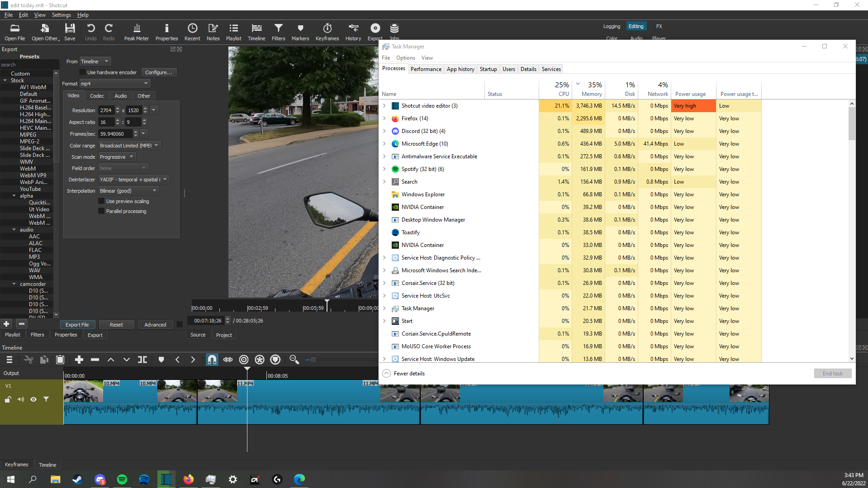Enable Use hardware encoder checkbox
This screenshot has width=868, height=488.
point(82,72)
